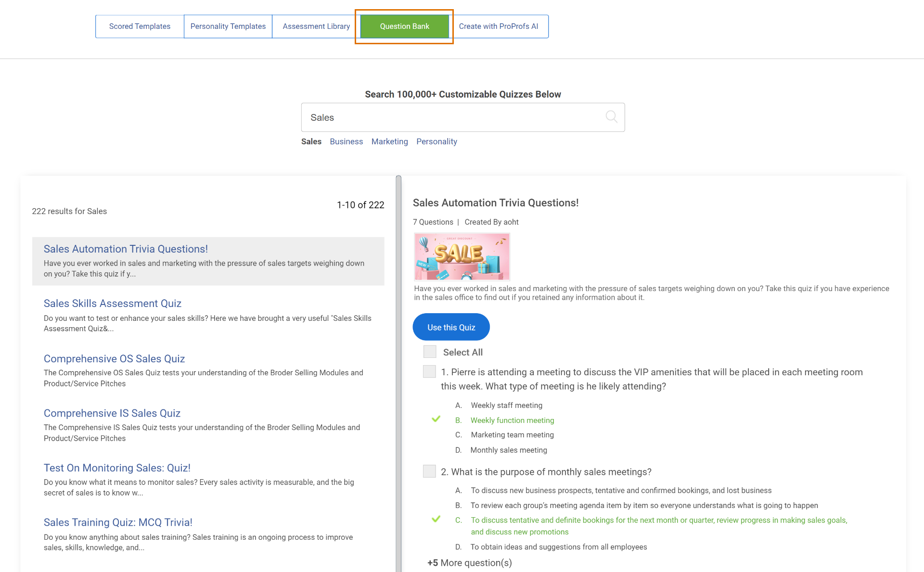Open Comprehensive OS Sales Quiz result
Viewport: 924px width, 572px height.
pos(114,359)
